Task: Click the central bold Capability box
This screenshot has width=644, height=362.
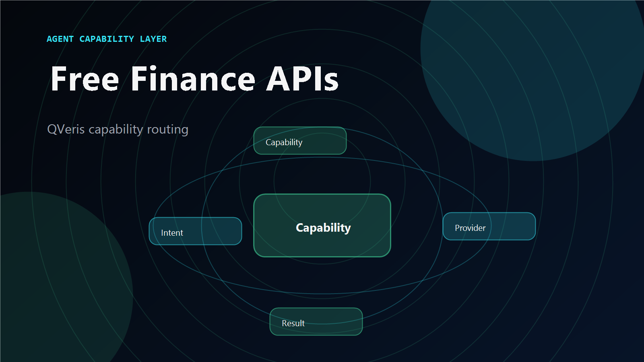Action: tap(322, 226)
